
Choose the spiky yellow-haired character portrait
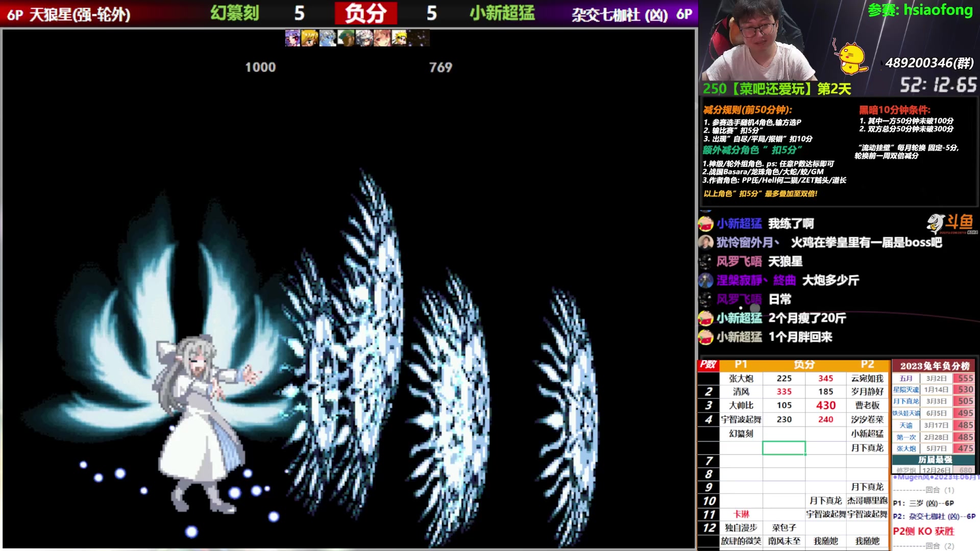coord(400,38)
